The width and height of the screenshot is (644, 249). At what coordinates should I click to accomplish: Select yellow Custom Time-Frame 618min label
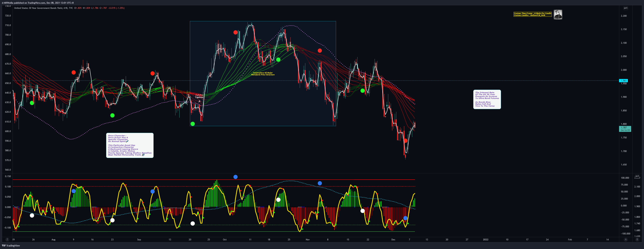[532, 14]
